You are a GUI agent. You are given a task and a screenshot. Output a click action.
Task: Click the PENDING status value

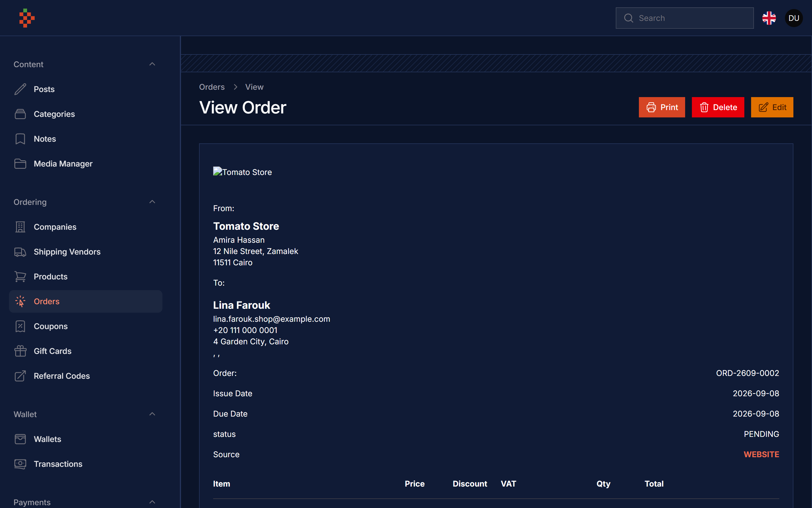[761, 434]
